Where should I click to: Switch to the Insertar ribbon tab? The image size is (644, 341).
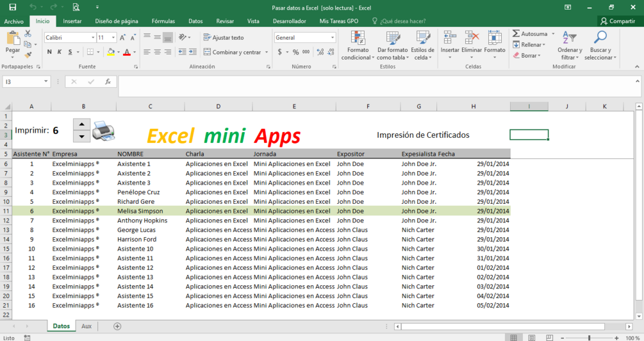pyautogui.click(x=72, y=21)
